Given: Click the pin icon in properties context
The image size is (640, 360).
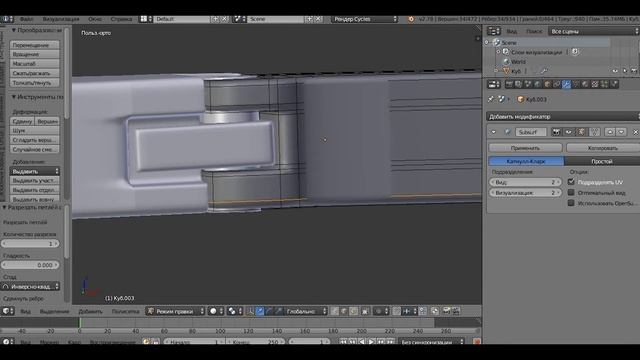Looking at the screenshot, I should point(491,99).
